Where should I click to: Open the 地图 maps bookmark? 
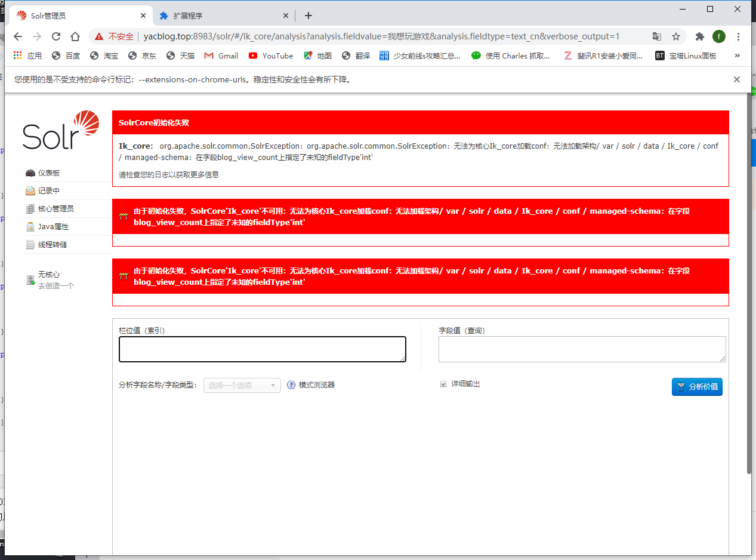pyautogui.click(x=317, y=56)
